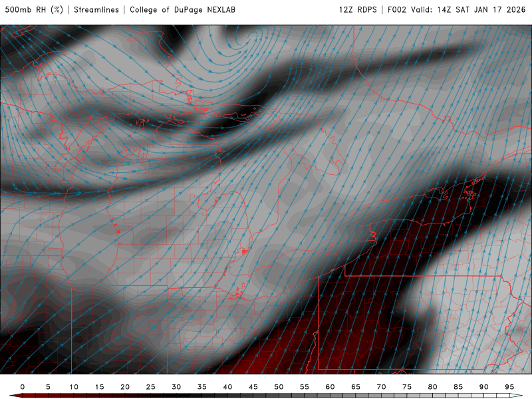This screenshot has width=532, height=399.
Task: Click "College of DuPage NEXLAB" header text
Action: pyautogui.click(x=182, y=9)
